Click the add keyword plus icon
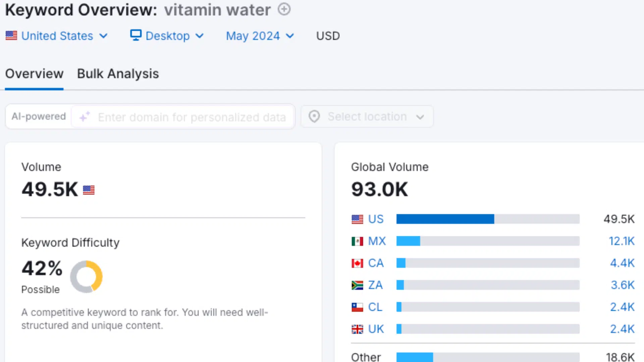 (284, 9)
